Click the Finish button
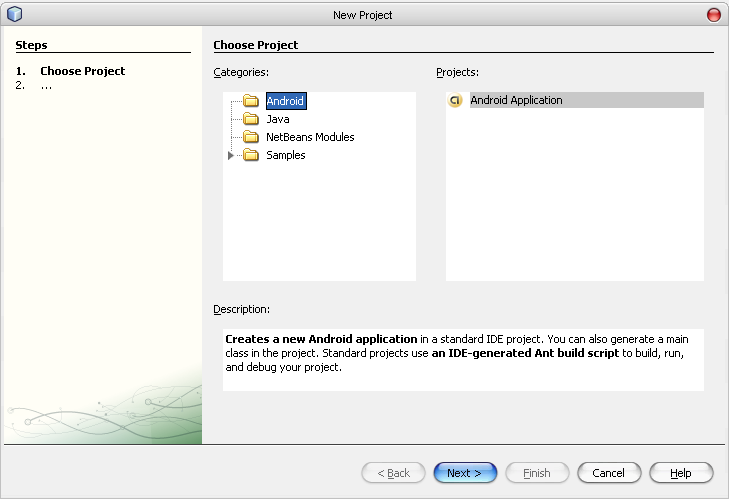Screen dimensions: 729x499 (537, 473)
